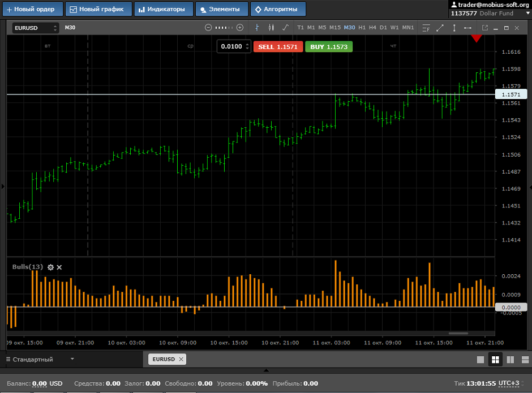Select the M5 timeframe

pyautogui.click(x=323, y=28)
